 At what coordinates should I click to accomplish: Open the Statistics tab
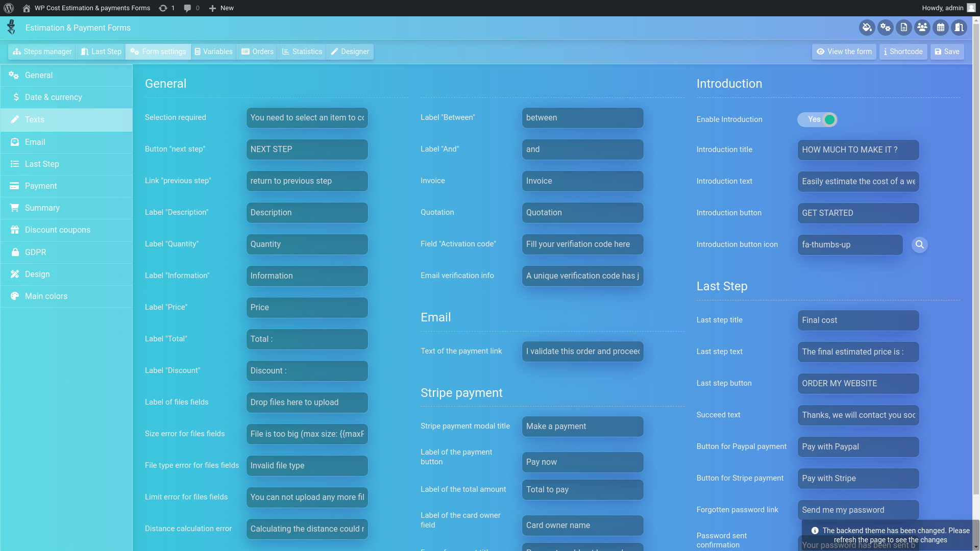pyautogui.click(x=302, y=52)
